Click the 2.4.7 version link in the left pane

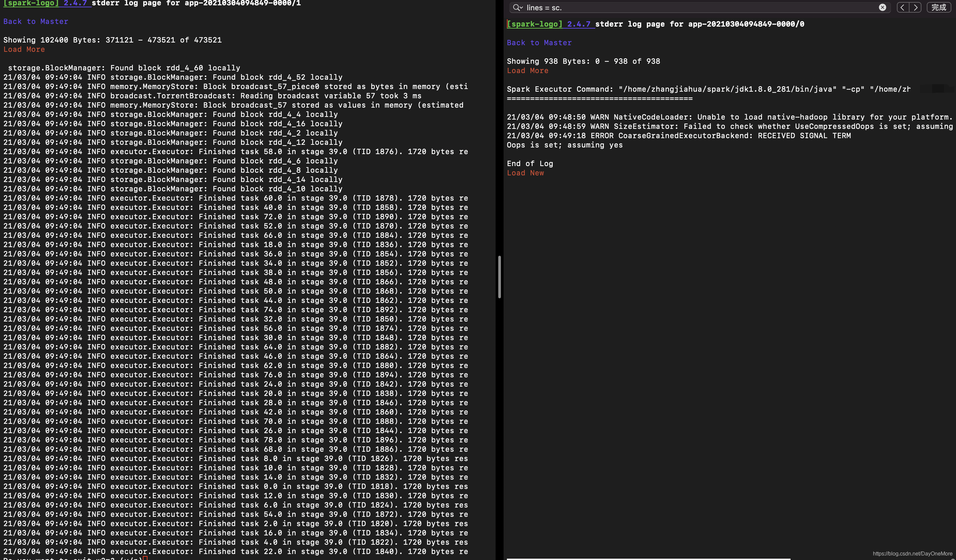(75, 3)
